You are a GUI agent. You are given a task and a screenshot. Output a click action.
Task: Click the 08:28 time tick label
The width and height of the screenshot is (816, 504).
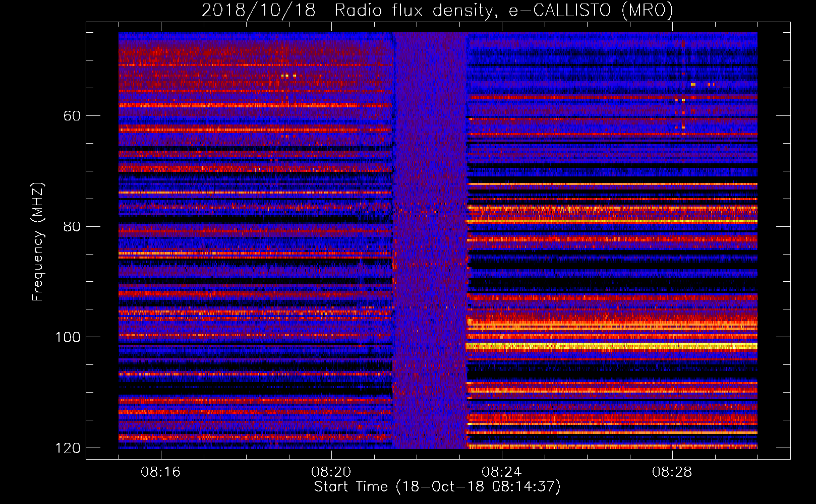click(672, 472)
